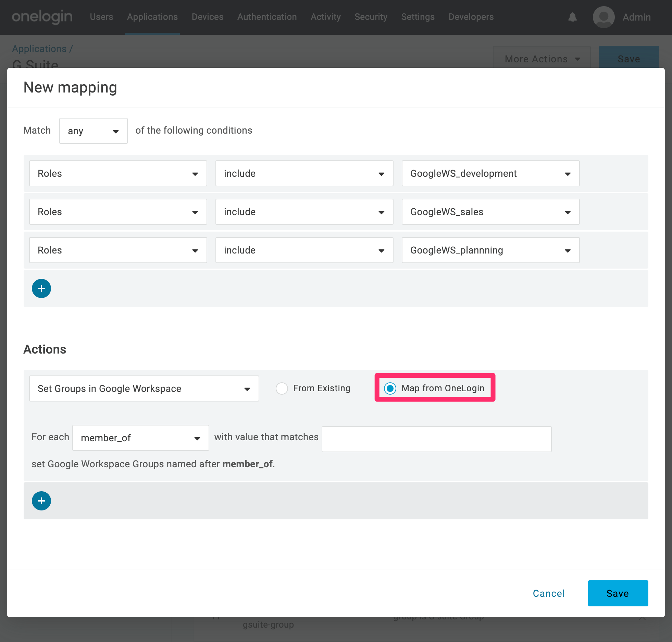Open the notifications bell

[572, 17]
